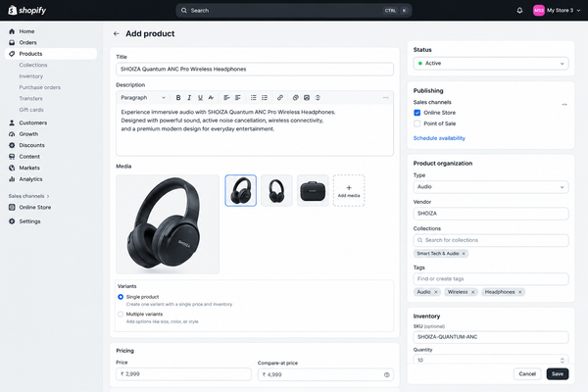
Task: Open Markets in the sidebar
Action: [29, 168]
